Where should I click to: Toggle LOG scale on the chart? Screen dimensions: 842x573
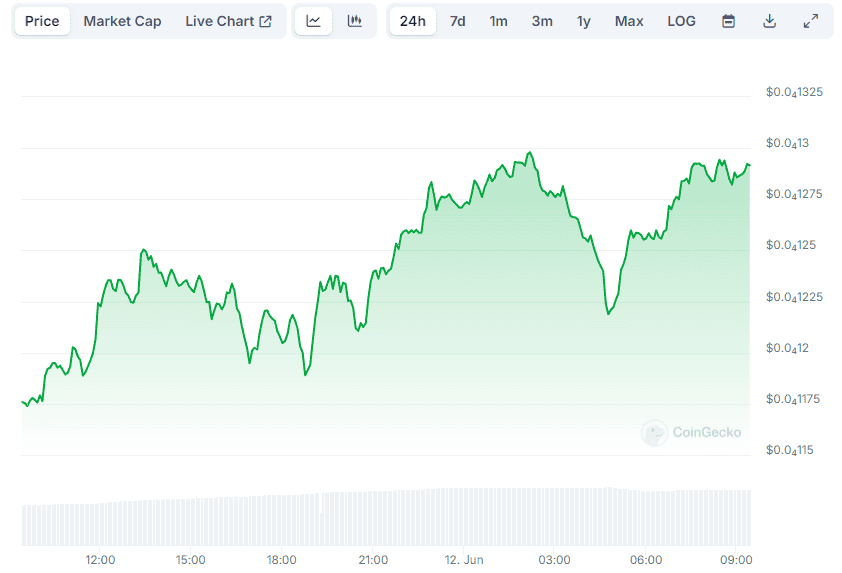click(x=681, y=21)
